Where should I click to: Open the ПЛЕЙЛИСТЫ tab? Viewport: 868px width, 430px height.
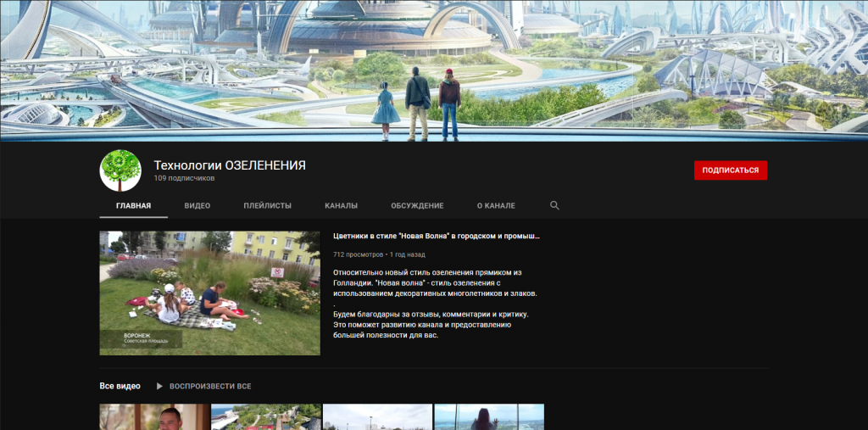(267, 206)
